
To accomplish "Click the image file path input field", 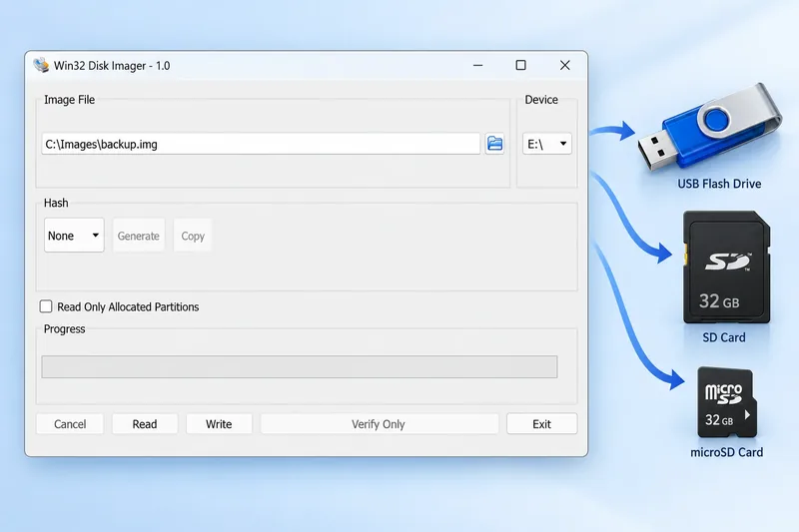I will [261, 144].
